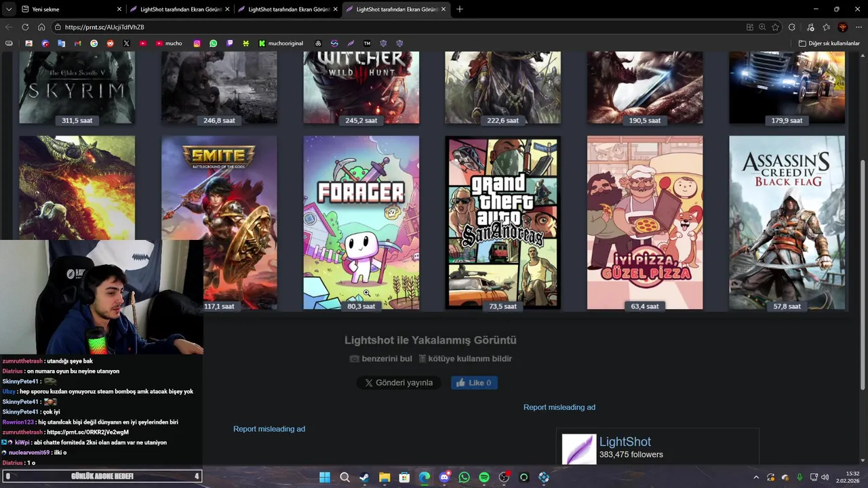Click right-side Report misleading ad link
This screenshot has height=488, width=868.
559,407
